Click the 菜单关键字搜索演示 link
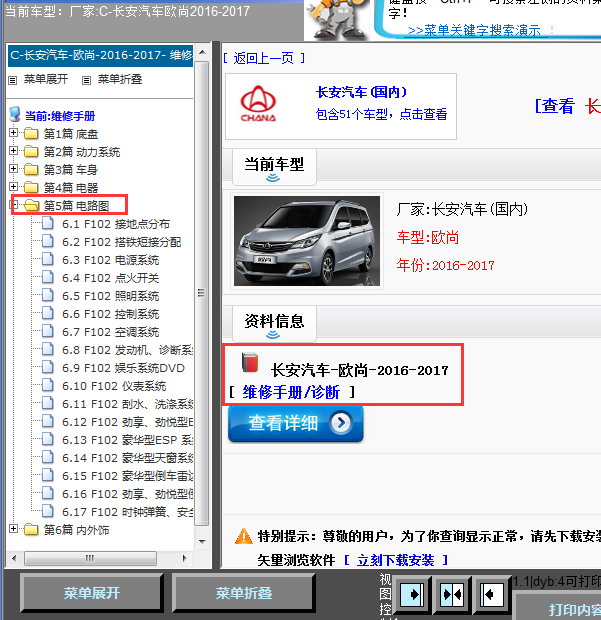The width and height of the screenshot is (601, 620). click(x=474, y=30)
